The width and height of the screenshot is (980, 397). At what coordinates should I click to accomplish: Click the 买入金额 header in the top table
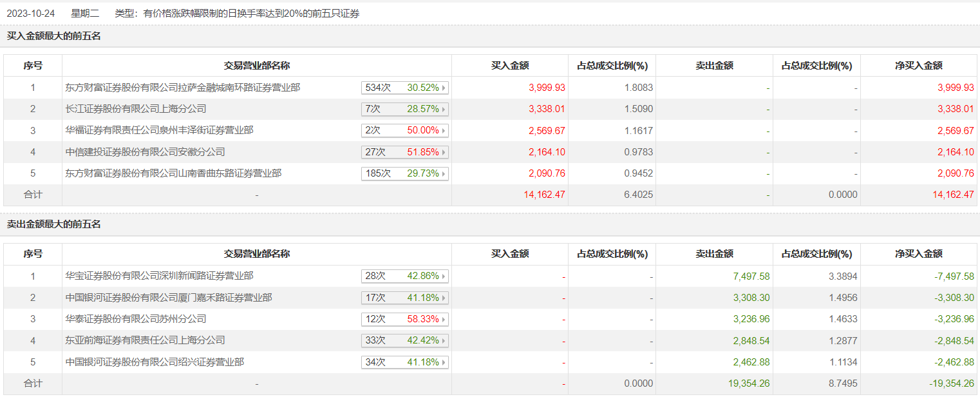point(510,66)
